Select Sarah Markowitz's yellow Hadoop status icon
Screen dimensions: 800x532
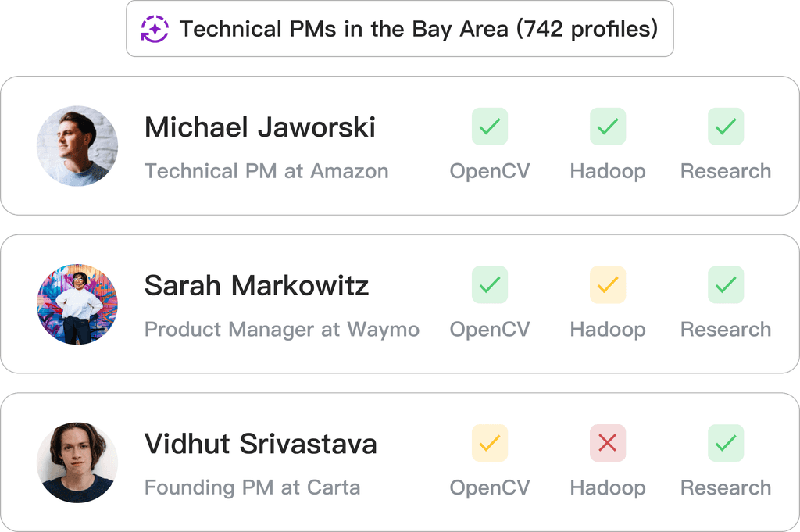pos(608,284)
